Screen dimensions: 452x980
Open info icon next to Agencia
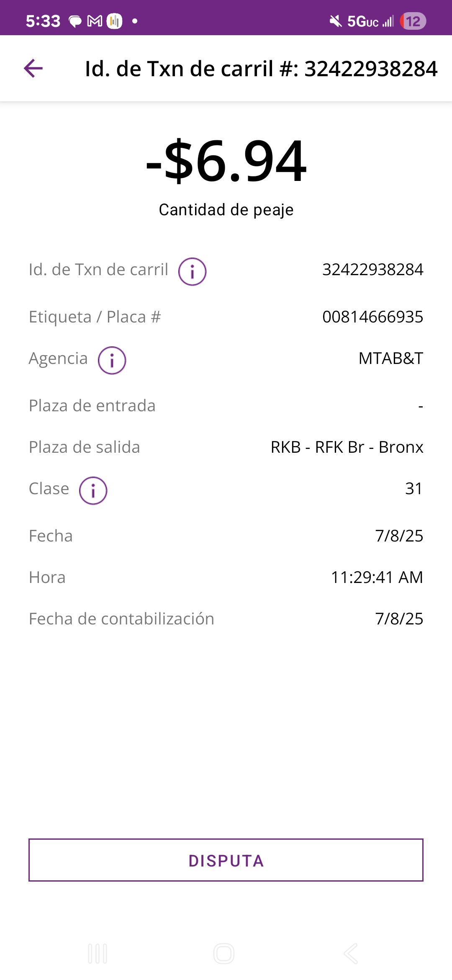pos(112,360)
